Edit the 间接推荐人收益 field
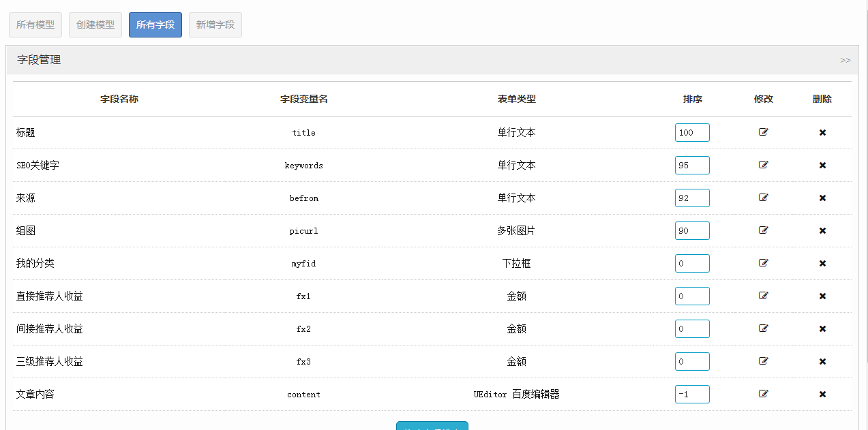The width and height of the screenshot is (868, 430). coord(763,328)
